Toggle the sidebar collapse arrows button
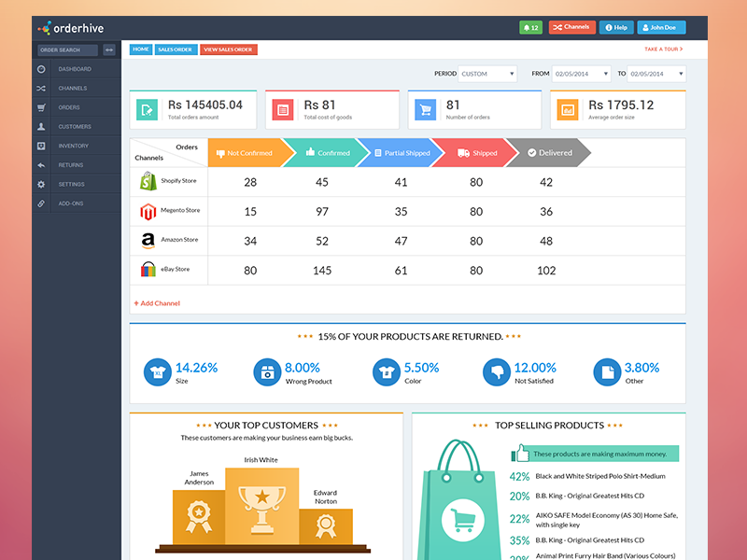747x560 pixels. (109, 50)
